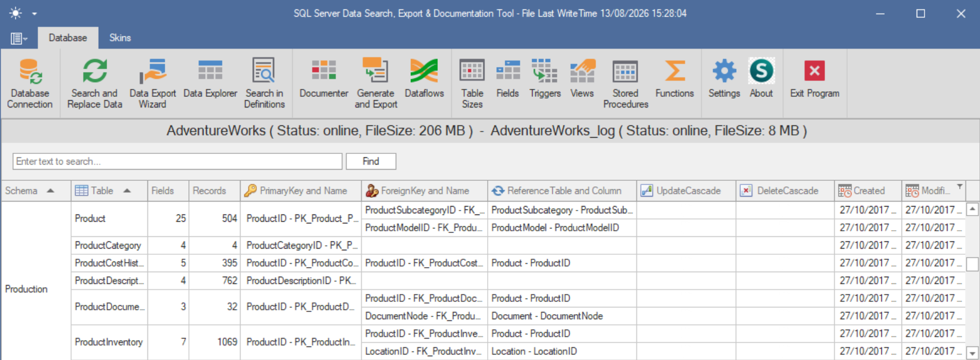
Task: Click the records value 1069
Action: (x=227, y=342)
